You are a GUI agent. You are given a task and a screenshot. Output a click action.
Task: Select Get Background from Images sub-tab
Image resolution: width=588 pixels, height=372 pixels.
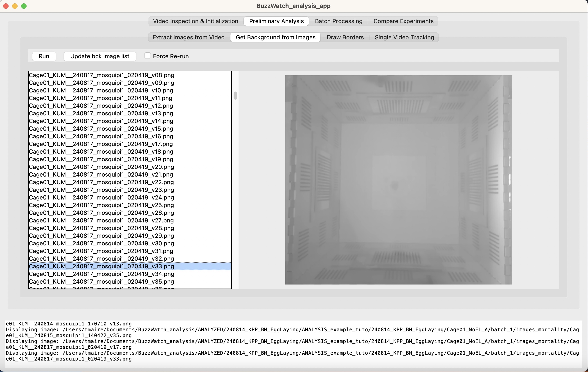[x=275, y=37]
